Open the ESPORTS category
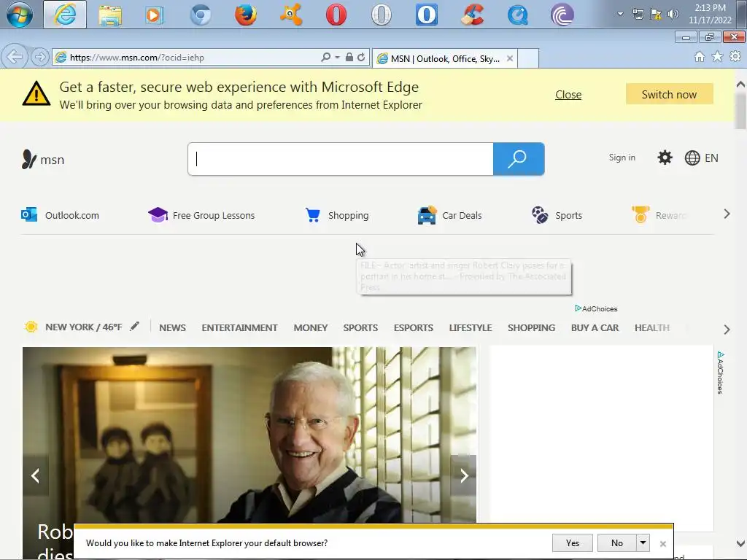Screen dimensions: 747x560 click(414, 327)
